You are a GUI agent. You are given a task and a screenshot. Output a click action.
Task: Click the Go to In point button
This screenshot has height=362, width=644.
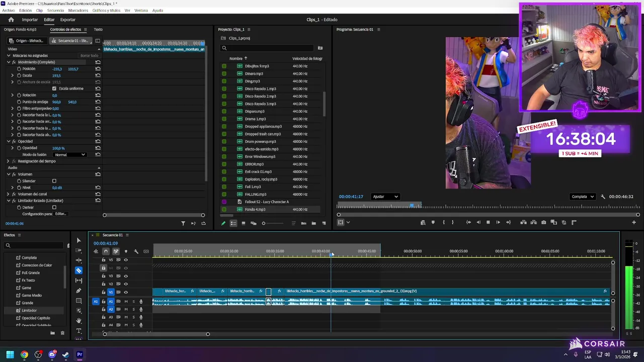(468, 222)
